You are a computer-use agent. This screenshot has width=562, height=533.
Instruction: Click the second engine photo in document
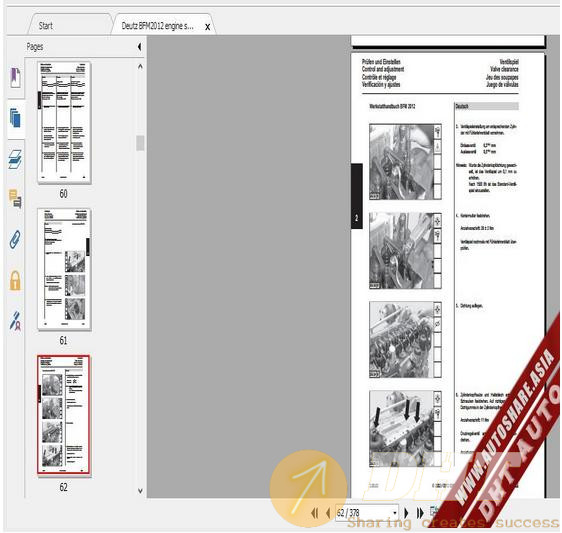click(402, 251)
